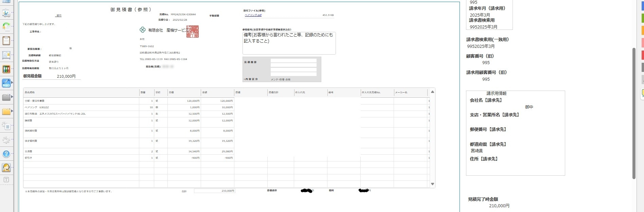This screenshot has width=644, height=212.
Task: Click the gear settings icon in sidebar
Action: (6, 140)
